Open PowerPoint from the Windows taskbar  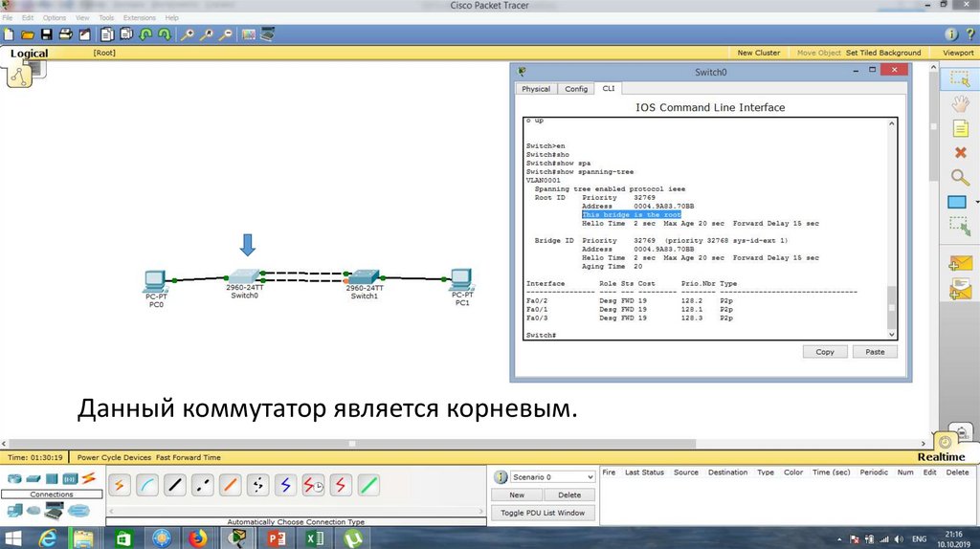point(277,538)
